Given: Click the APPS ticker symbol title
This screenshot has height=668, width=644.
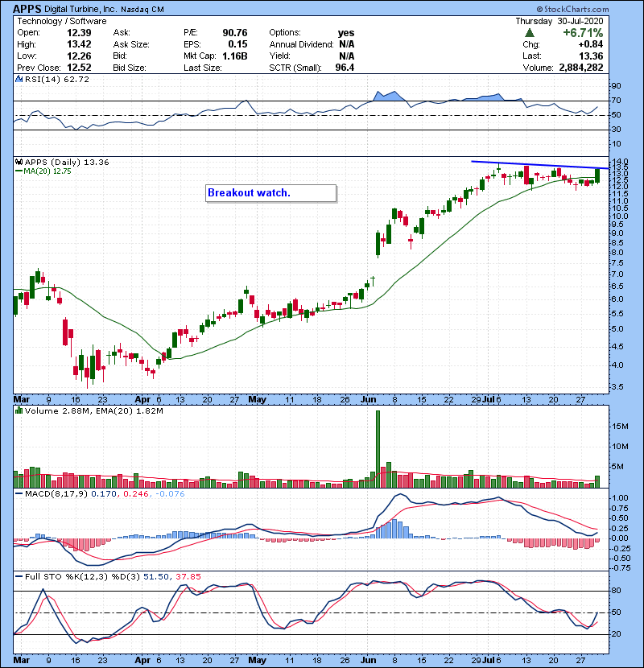Looking at the screenshot, I should click(27, 9).
